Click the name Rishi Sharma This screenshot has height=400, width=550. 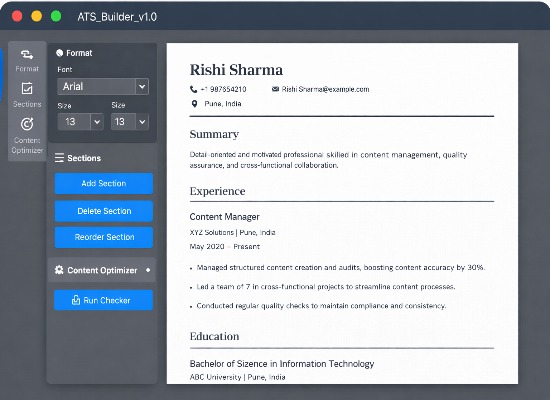point(236,69)
